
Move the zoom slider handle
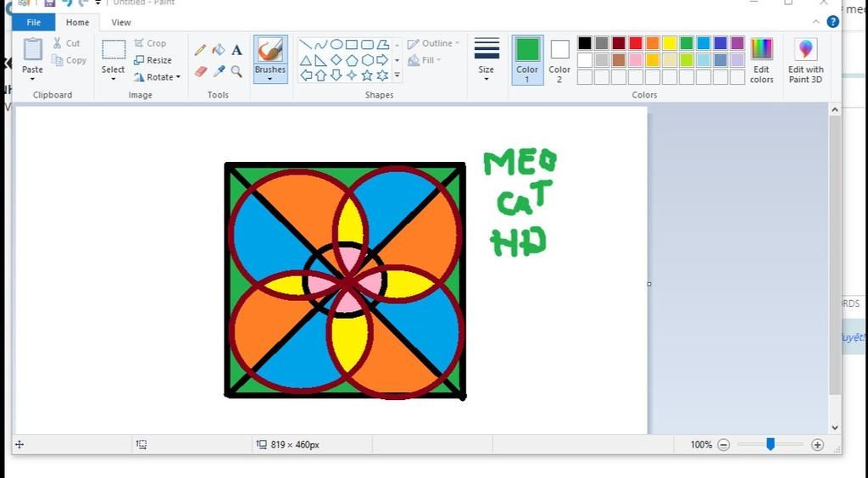[770, 444]
